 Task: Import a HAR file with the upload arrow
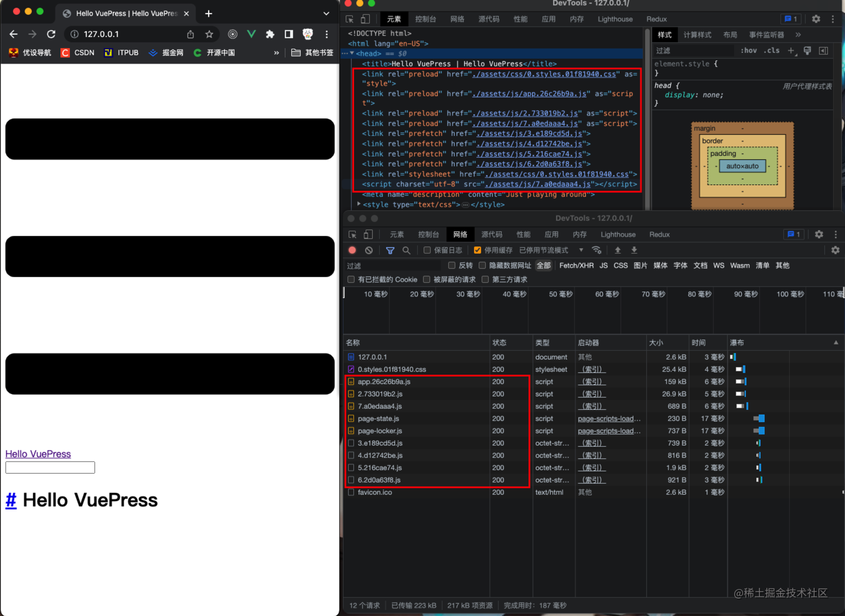[618, 250]
